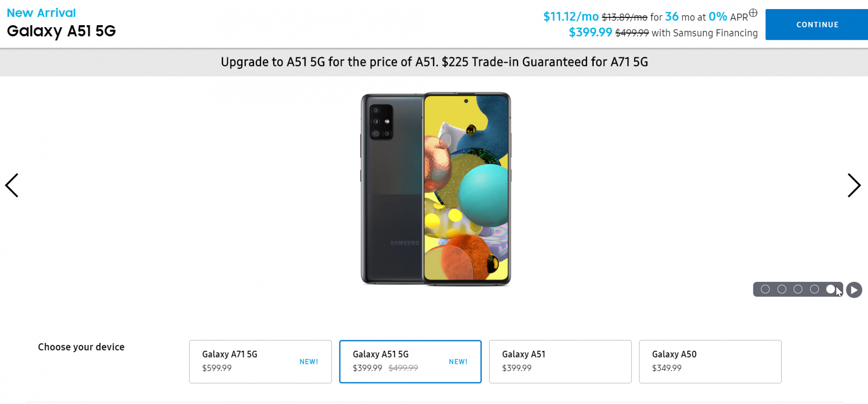Click the Galaxy A51 5G page title
Viewport: 868px width, 404px height.
pos(62,31)
